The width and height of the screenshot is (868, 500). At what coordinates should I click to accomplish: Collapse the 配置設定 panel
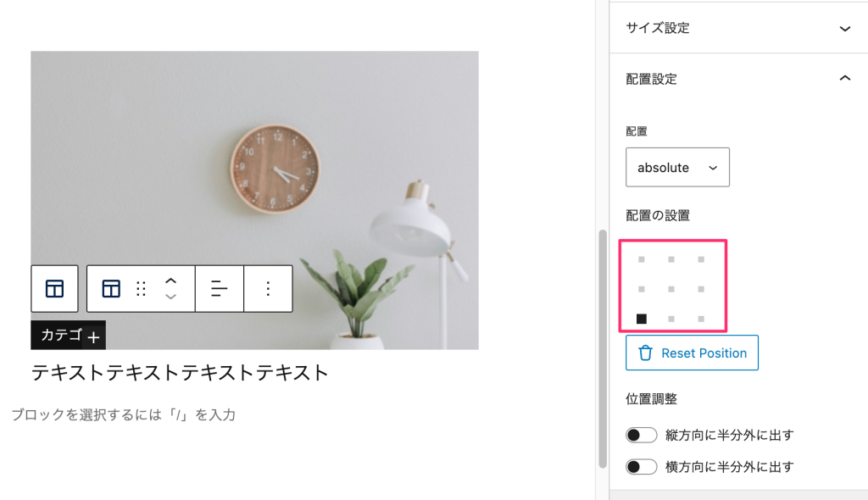click(738, 79)
